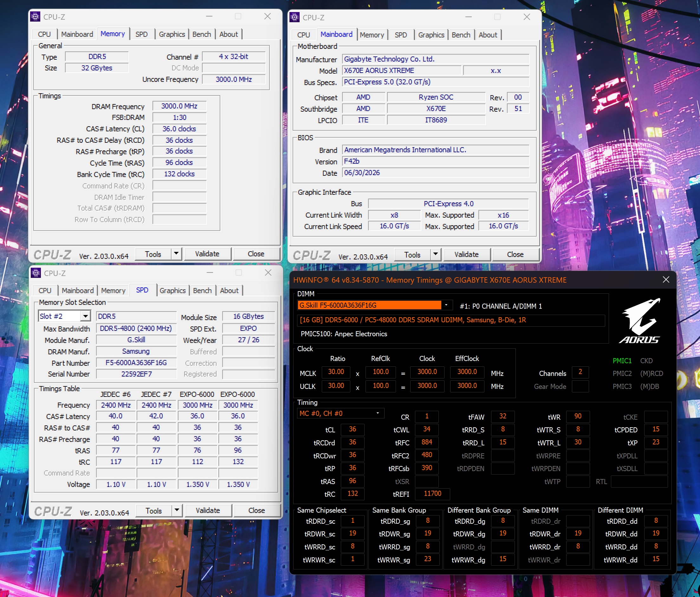Click the PCI-Express 4.0 bus field
700x597 pixels.
[x=448, y=204]
